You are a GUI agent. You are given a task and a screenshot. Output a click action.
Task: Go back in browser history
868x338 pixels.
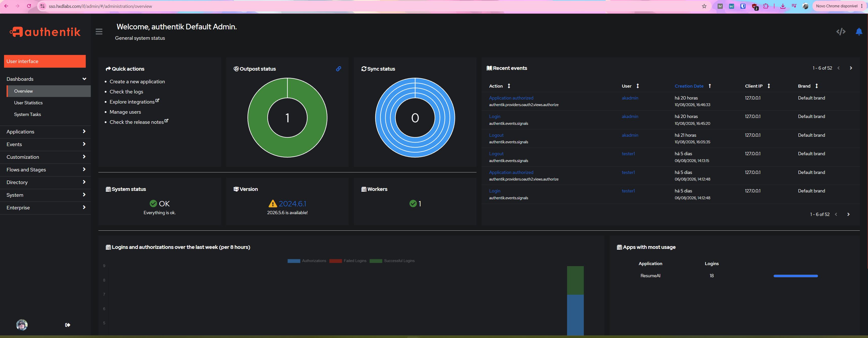pos(6,6)
